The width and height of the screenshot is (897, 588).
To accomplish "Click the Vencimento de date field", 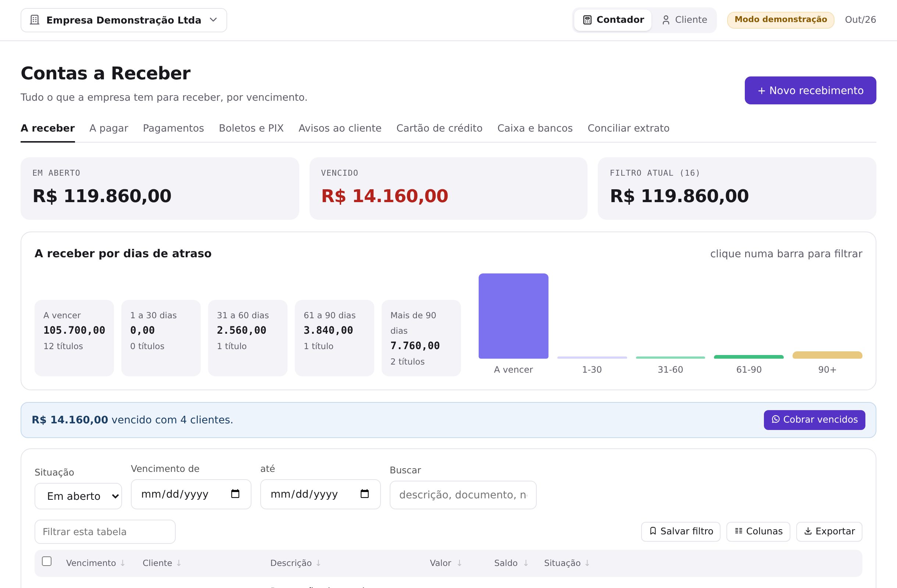I will [x=191, y=494].
